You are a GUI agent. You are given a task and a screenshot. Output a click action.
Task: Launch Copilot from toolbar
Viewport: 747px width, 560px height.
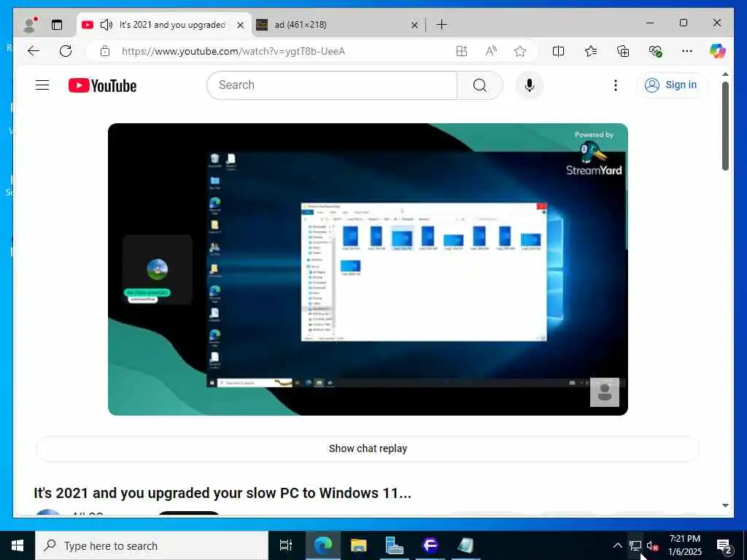pyautogui.click(x=718, y=51)
